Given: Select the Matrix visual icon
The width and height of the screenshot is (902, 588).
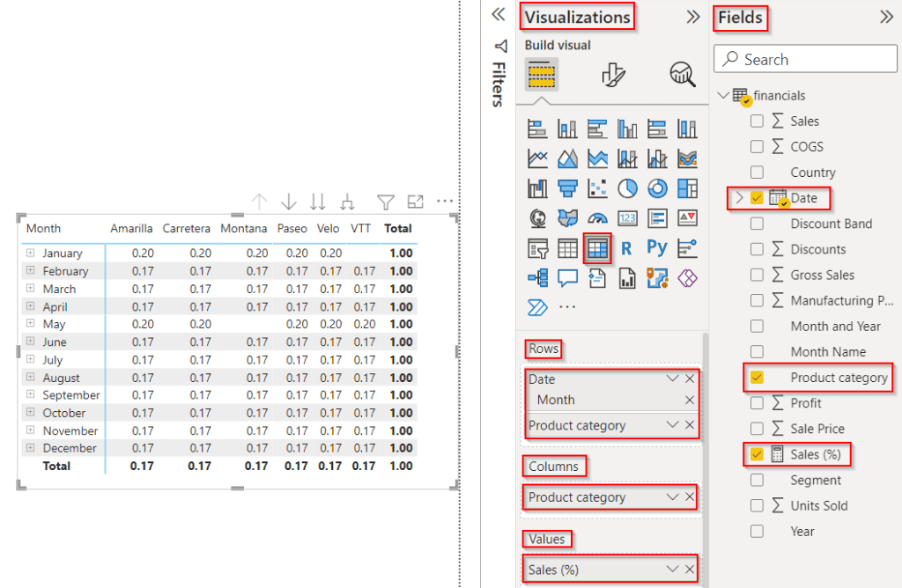Looking at the screenshot, I should coord(597,248).
